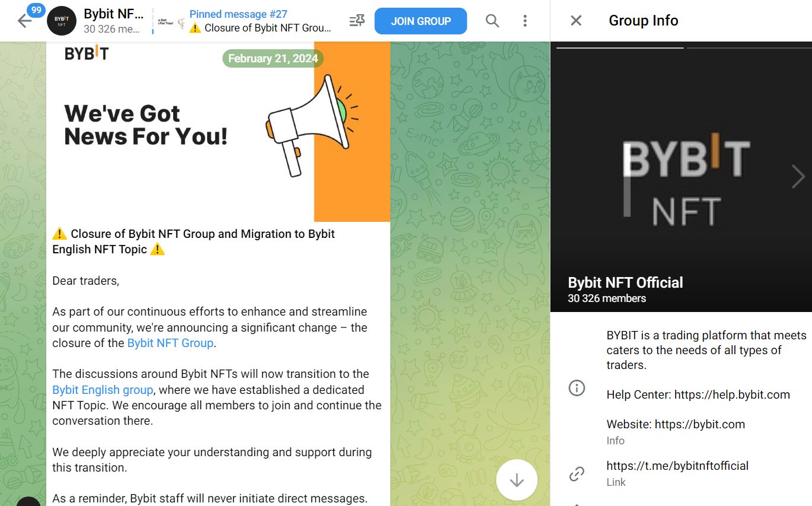Open the 'We've Got News For You' image
Viewport: 812px width, 506px height.
(218, 132)
